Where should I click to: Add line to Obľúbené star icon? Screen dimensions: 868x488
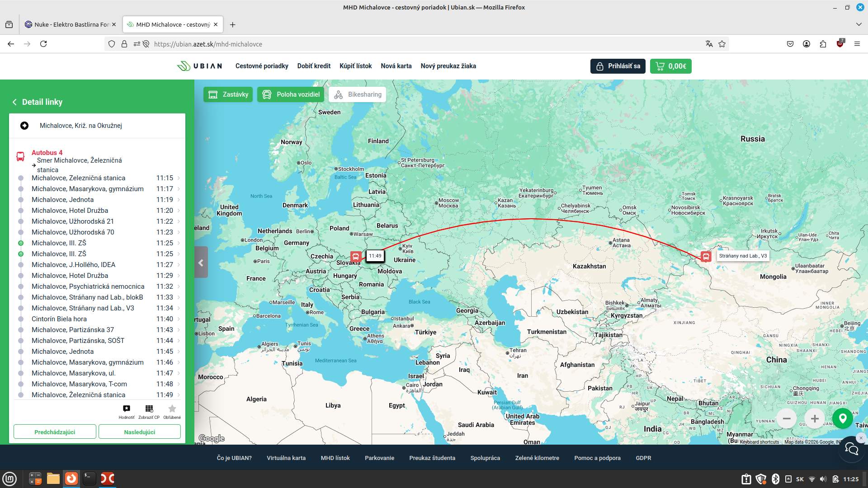coord(172,409)
